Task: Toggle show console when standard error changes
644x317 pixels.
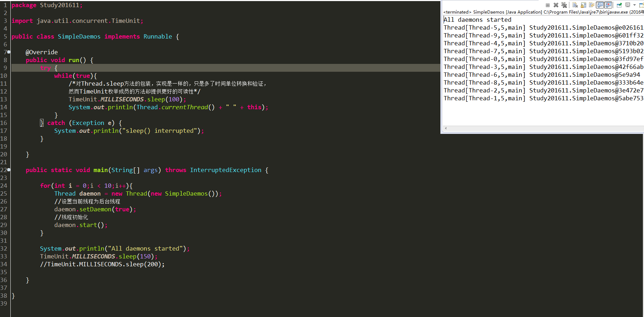Action: pyautogui.click(x=608, y=5)
